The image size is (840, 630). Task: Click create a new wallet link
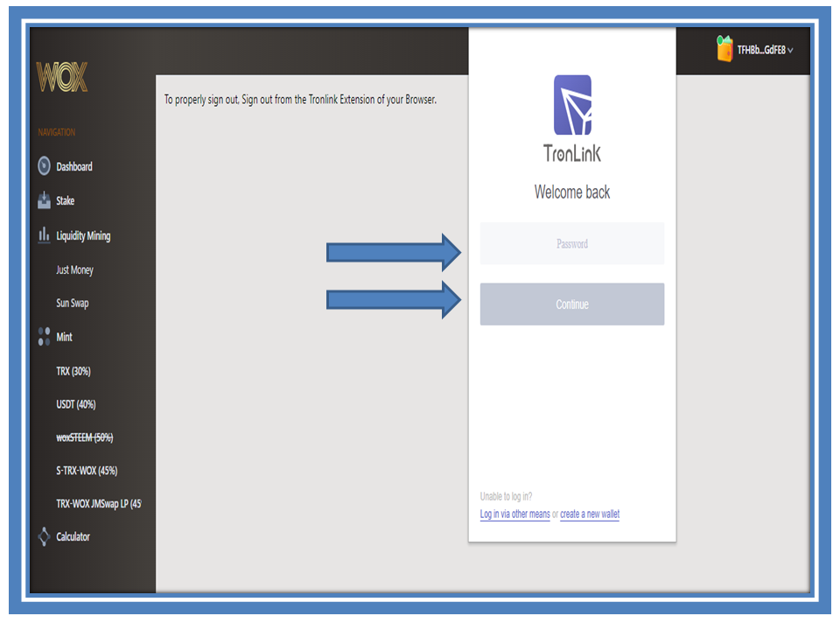pos(590,514)
